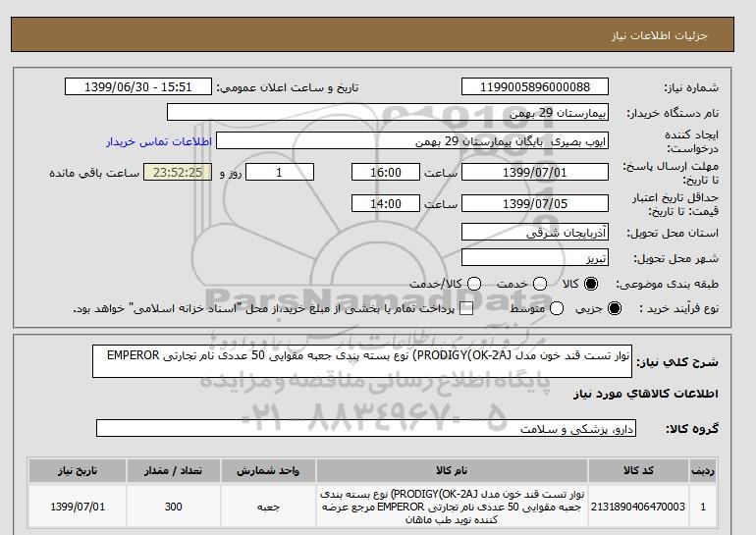Click the row number 1 cell
This screenshot has width=756, height=535.
coord(703,507)
